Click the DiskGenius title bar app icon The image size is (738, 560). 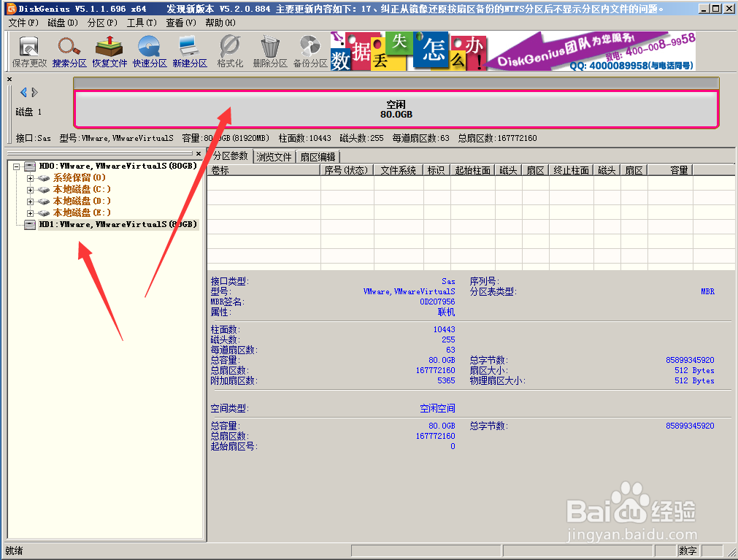pos(11,9)
